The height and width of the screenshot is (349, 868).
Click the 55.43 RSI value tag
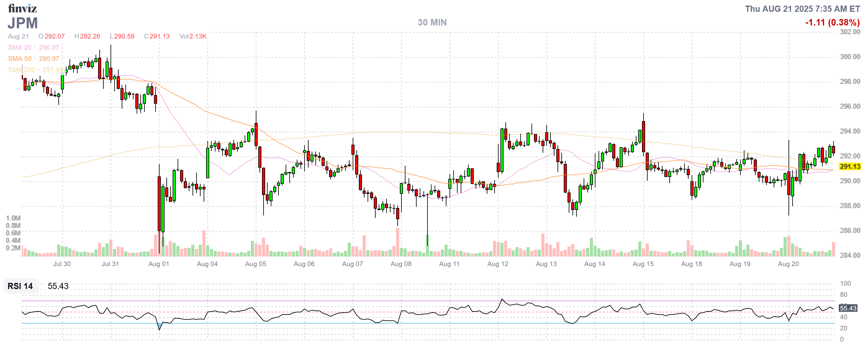(848, 308)
